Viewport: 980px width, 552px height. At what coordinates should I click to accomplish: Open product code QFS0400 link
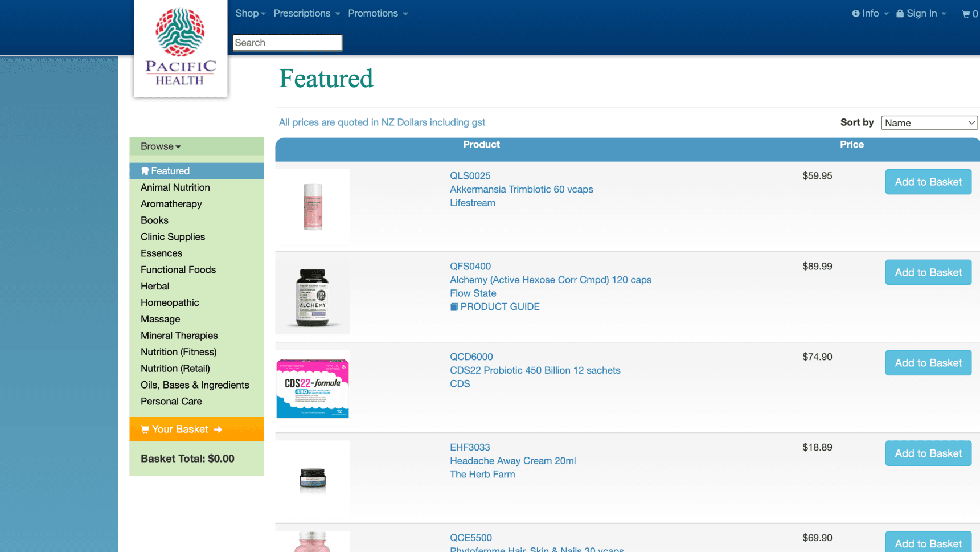(470, 267)
